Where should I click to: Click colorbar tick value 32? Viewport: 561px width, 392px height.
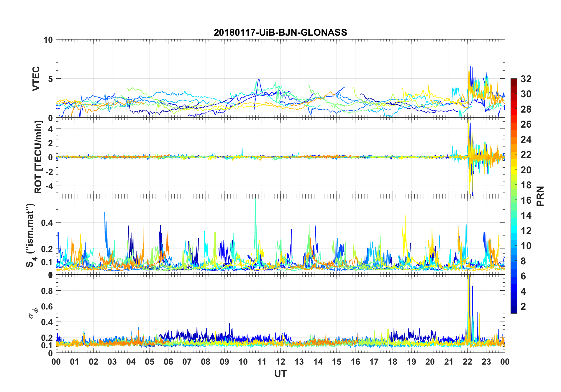526,79
